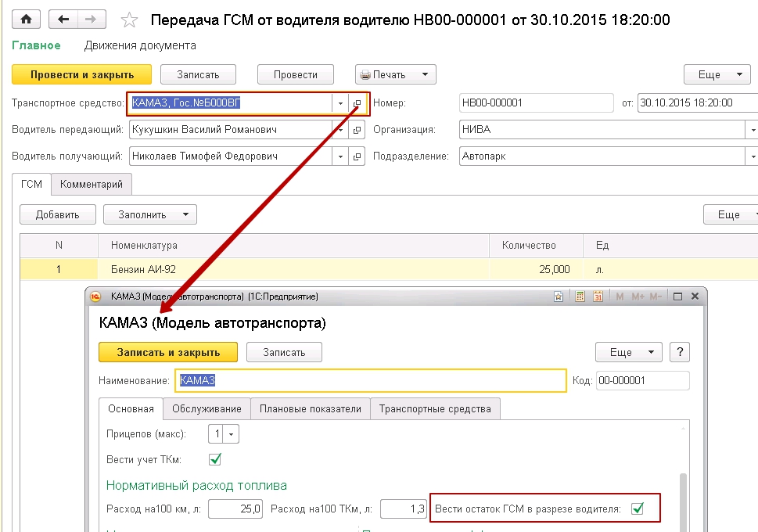
Task: Click the Ед column header
Action: click(x=670, y=245)
